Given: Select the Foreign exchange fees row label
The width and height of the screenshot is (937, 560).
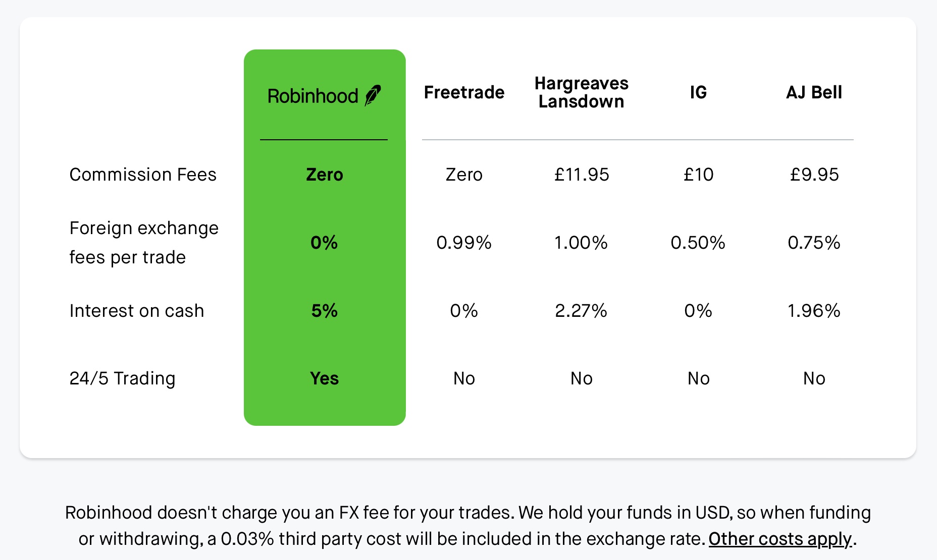Looking at the screenshot, I should click(x=144, y=243).
